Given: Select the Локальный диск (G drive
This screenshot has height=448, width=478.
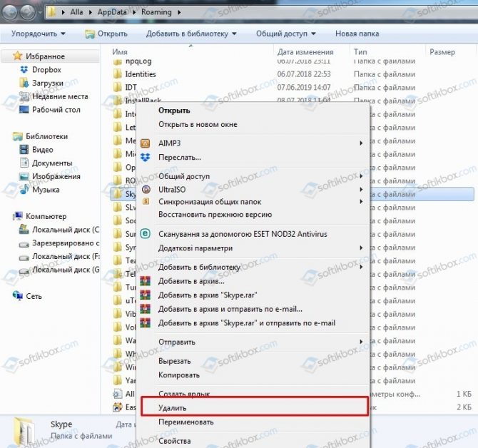Looking at the screenshot, I should click(x=59, y=270).
